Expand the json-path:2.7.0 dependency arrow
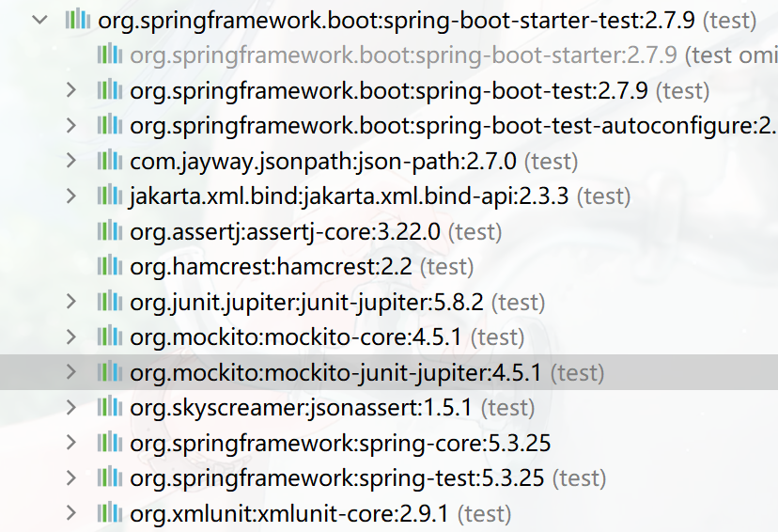Image resolution: width=778 pixels, height=532 pixels. 71,161
